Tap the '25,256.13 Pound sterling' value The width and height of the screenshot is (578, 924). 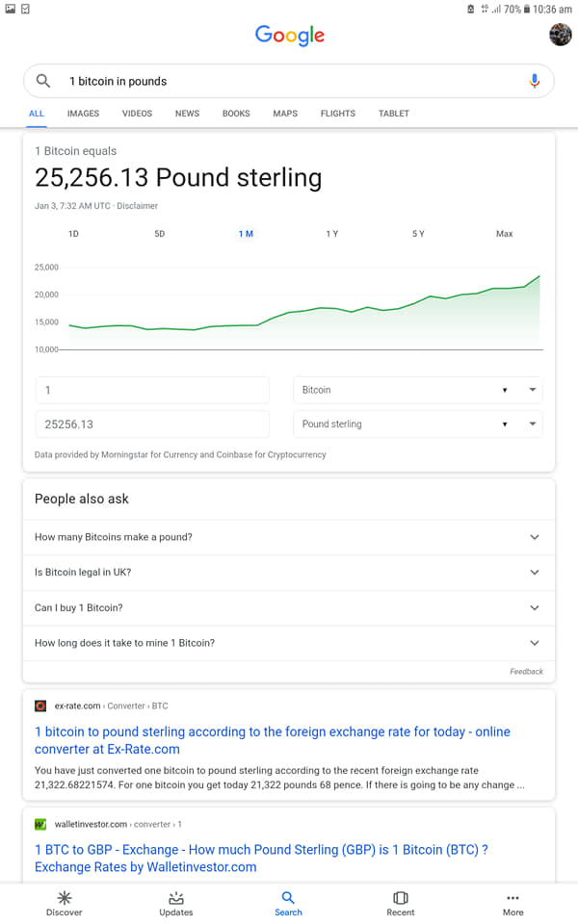click(178, 177)
